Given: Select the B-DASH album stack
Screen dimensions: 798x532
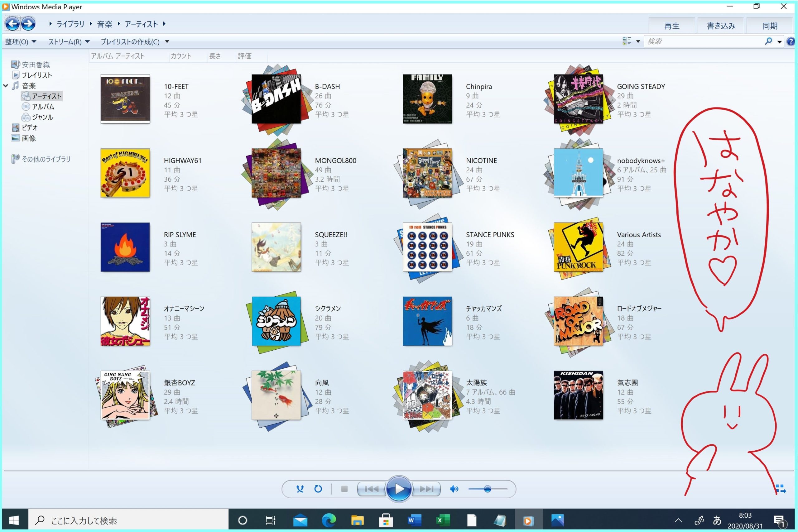Looking at the screenshot, I should pyautogui.click(x=276, y=99).
